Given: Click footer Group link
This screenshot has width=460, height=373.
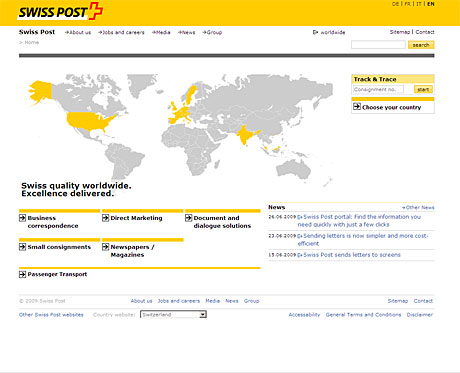Looking at the screenshot, I should [x=251, y=301].
